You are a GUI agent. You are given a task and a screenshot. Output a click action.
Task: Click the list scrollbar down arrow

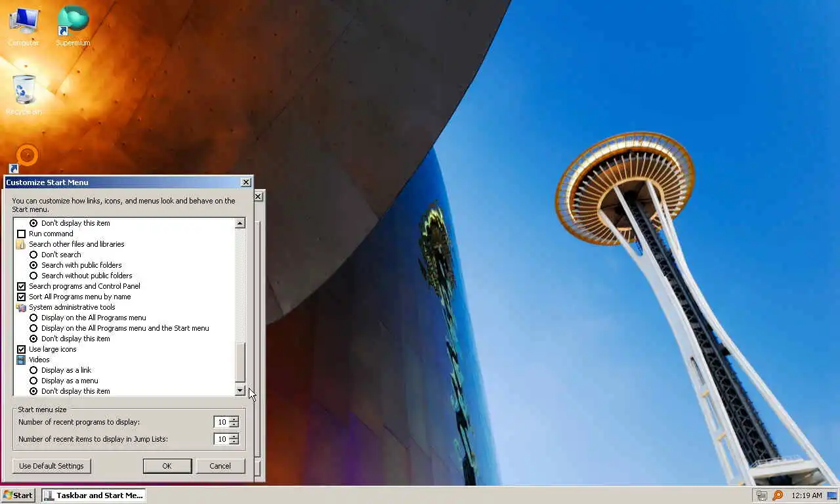pyautogui.click(x=240, y=390)
